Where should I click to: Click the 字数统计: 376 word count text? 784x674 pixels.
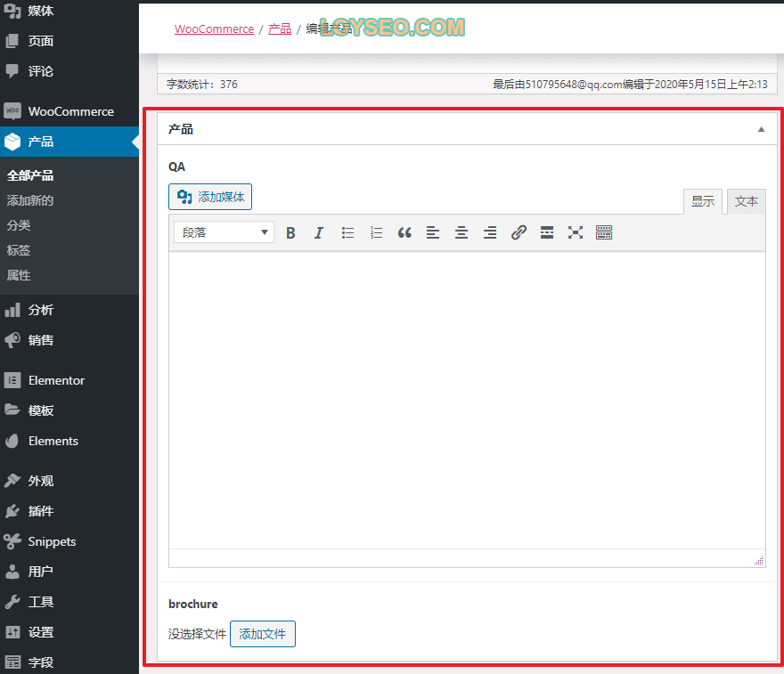tap(202, 85)
